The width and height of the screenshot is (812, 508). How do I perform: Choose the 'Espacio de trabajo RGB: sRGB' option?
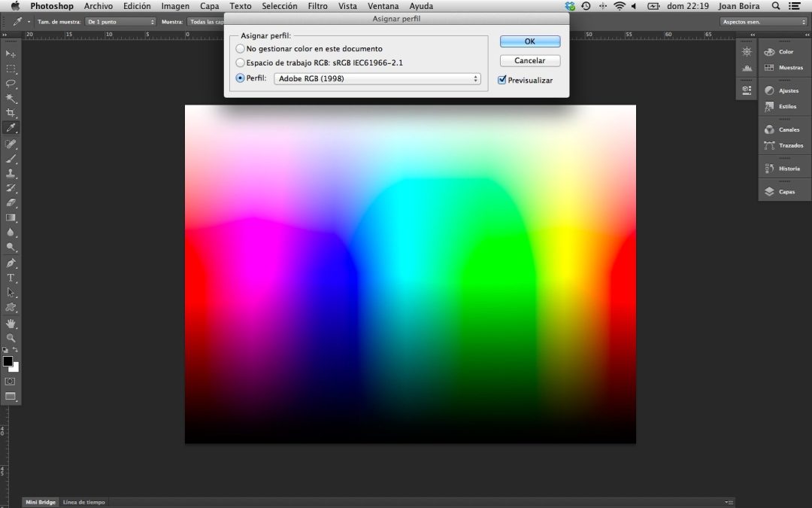pos(240,62)
